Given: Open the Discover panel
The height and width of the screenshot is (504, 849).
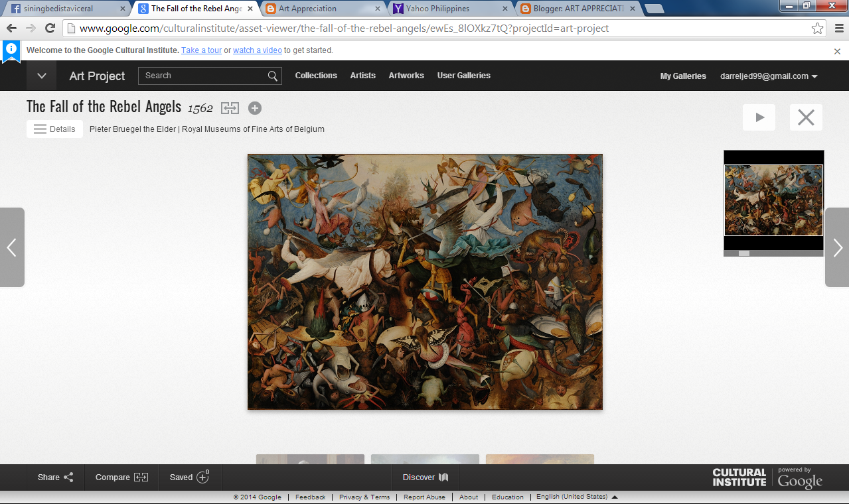Looking at the screenshot, I should [425, 477].
